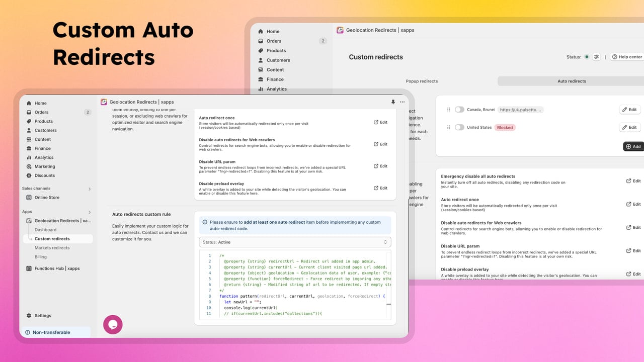The height and width of the screenshot is (362, 644).
Task: Go to Dashboard under Geolocation Redirects
Action: pyautogui.click(x=45, y=230)
